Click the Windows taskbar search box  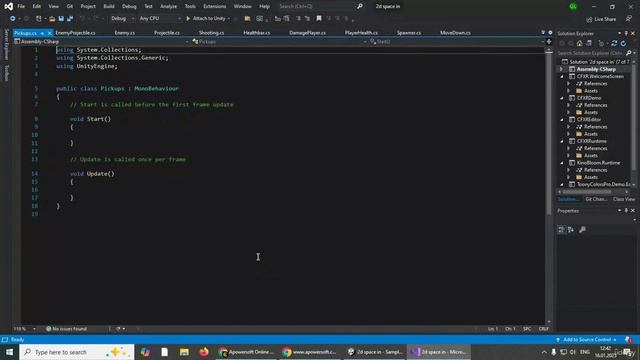click(x=77, y=352)
